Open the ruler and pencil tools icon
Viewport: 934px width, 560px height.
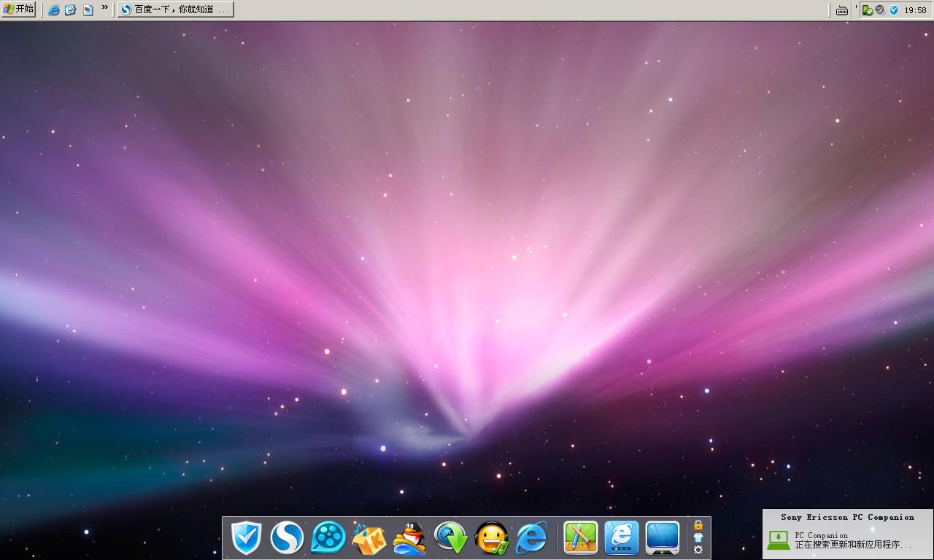(x=581, y=538)
